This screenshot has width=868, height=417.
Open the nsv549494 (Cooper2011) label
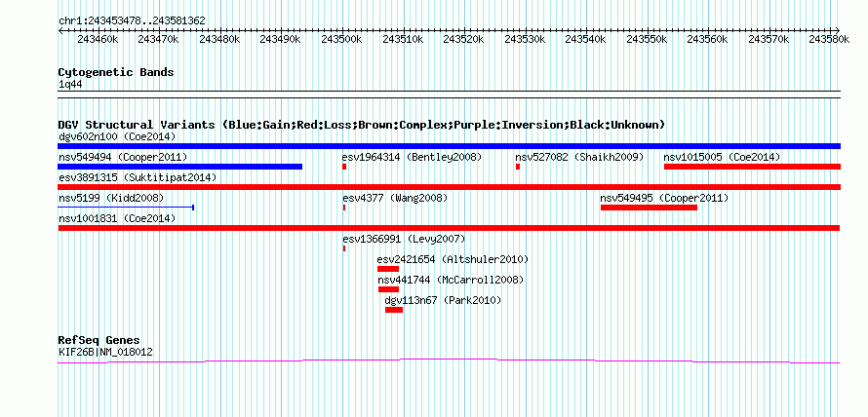123,157
